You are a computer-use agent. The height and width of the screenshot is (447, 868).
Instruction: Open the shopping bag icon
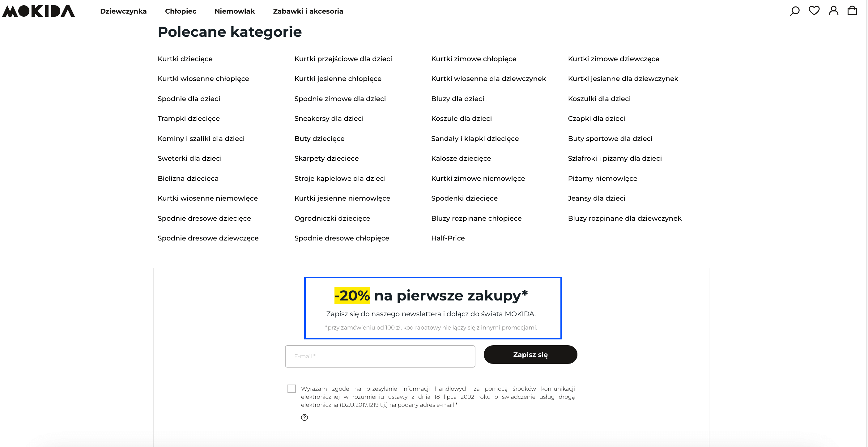coord(852,11)
